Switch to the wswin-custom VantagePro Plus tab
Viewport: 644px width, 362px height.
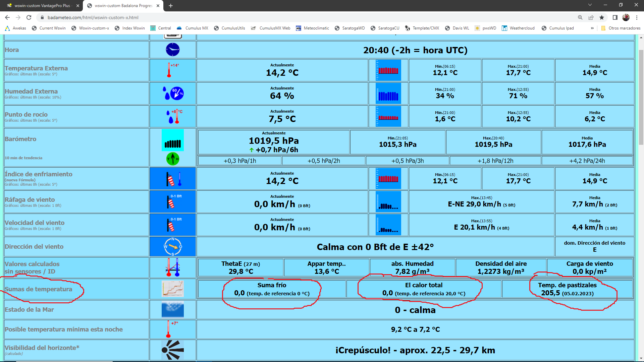tap(42, 6)
